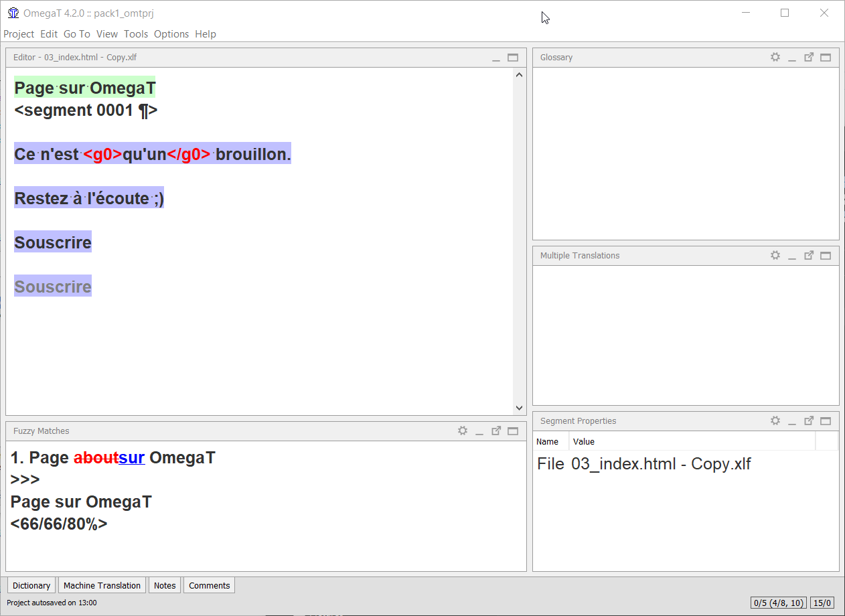845x616 pixels.
Task: Click the '<segment 0001 ¶>' marker
Action: (86, 110)
